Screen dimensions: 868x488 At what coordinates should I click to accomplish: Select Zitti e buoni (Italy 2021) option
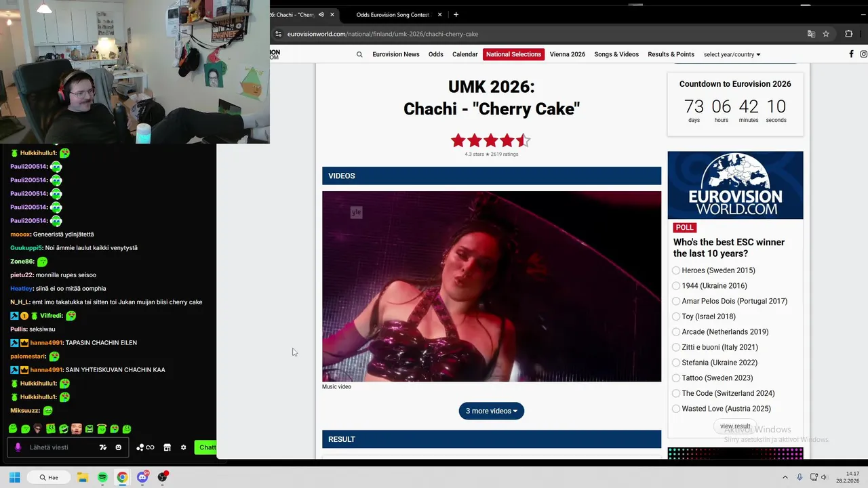[676, 347]
